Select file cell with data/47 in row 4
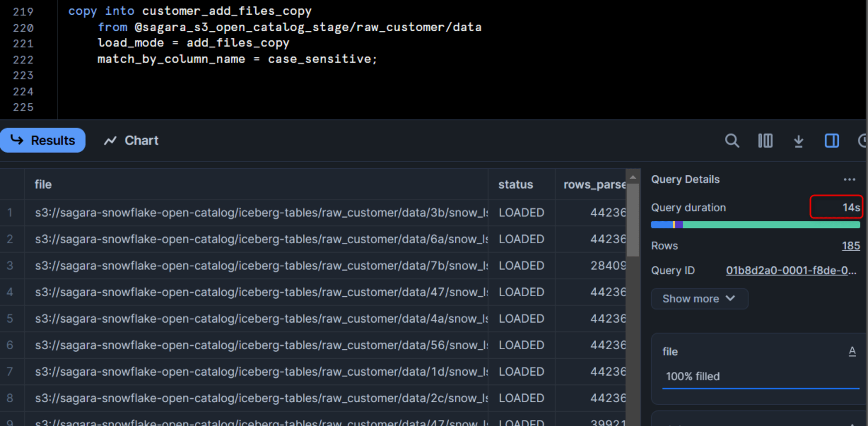The height and width of the screenshot is (426, 868). click(x=256, y=292)
